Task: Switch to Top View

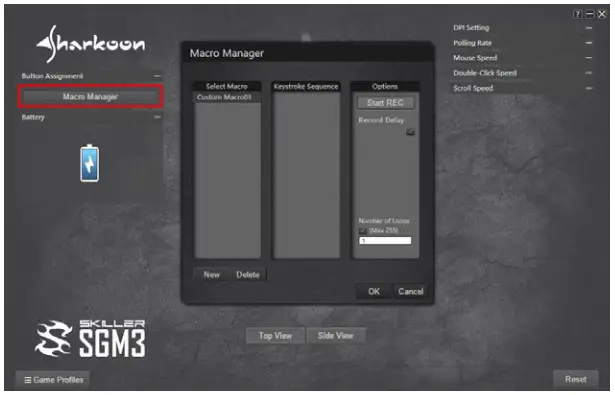Action: pyautogui.click(x=275, y=336)
